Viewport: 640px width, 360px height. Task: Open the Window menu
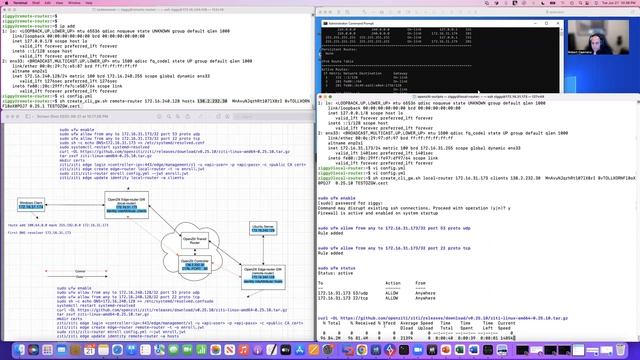pos(74,2)
